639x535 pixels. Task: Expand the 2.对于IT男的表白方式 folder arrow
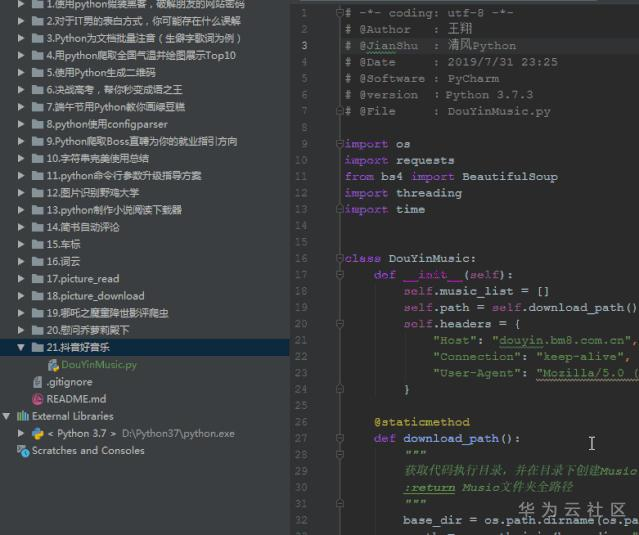(21, 21)
